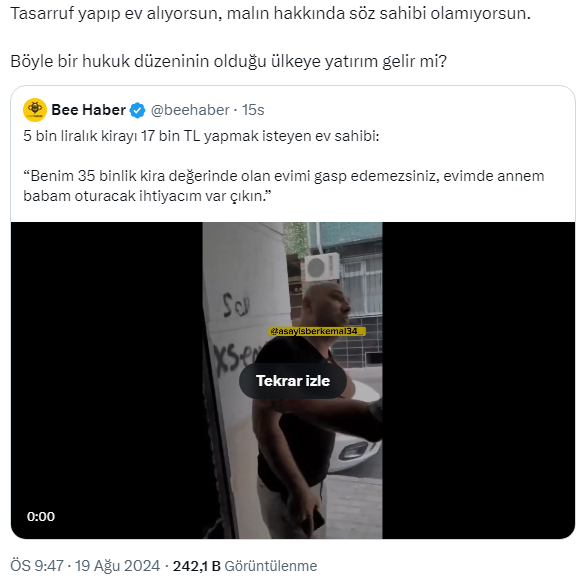Click the Bee Haber bee logo avatar
This screenshot has height=578, width=585.
35,110
